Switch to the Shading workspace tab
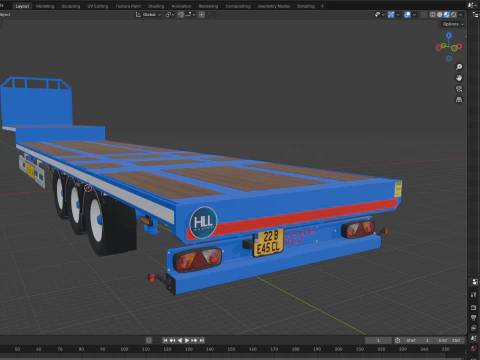480x360 pixels. click(156, 6)
